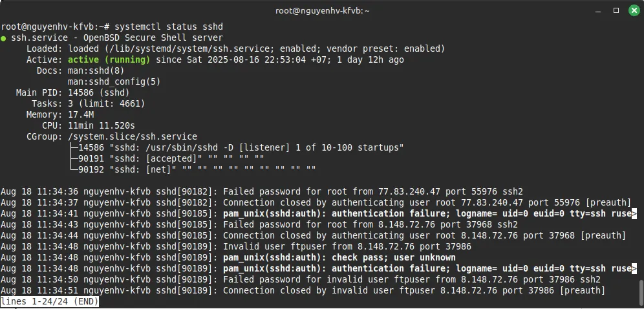Viewport: 644px width, 309px height.
Task: Click the window title root@nguyenhv-kfvb:~
Action: [321, 10]
